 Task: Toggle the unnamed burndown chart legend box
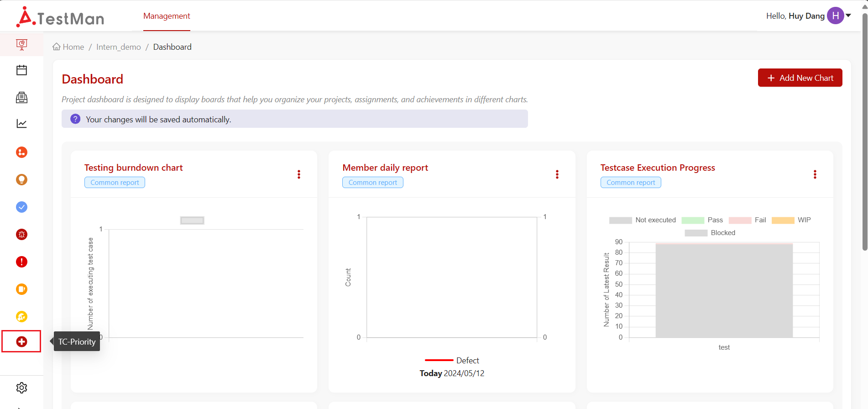click(192, 220)
